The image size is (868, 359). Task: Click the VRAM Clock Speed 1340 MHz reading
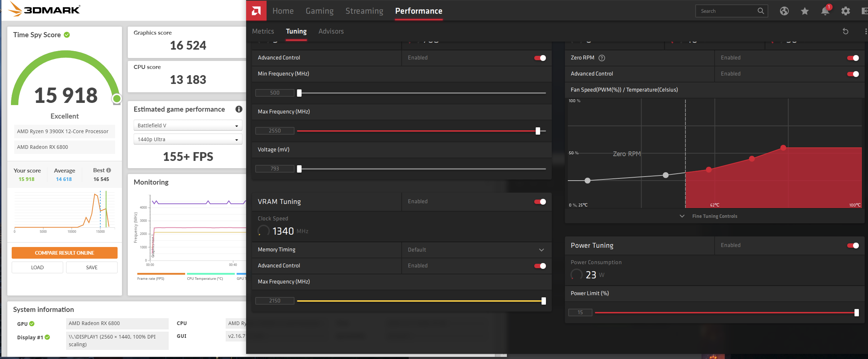(x=283, y=231)
